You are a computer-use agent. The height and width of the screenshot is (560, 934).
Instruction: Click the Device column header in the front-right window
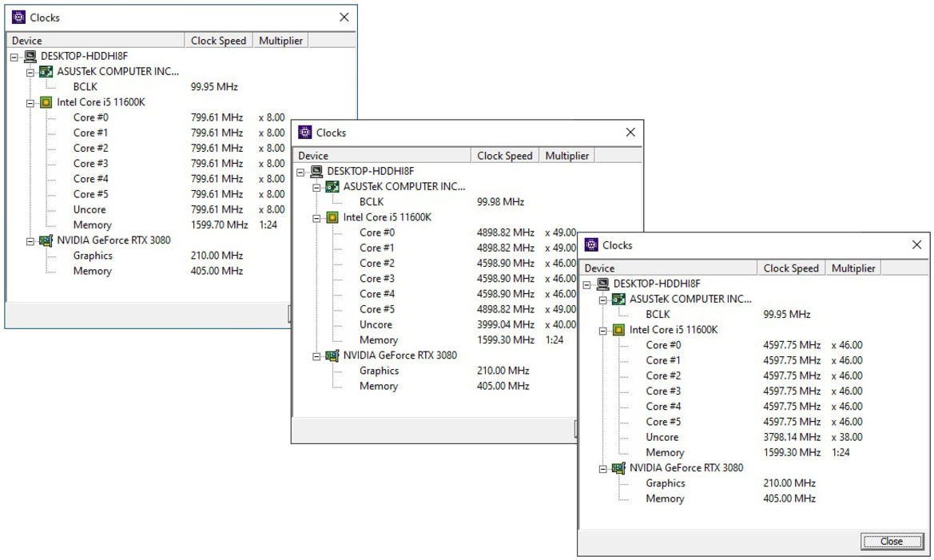(668, 268)
